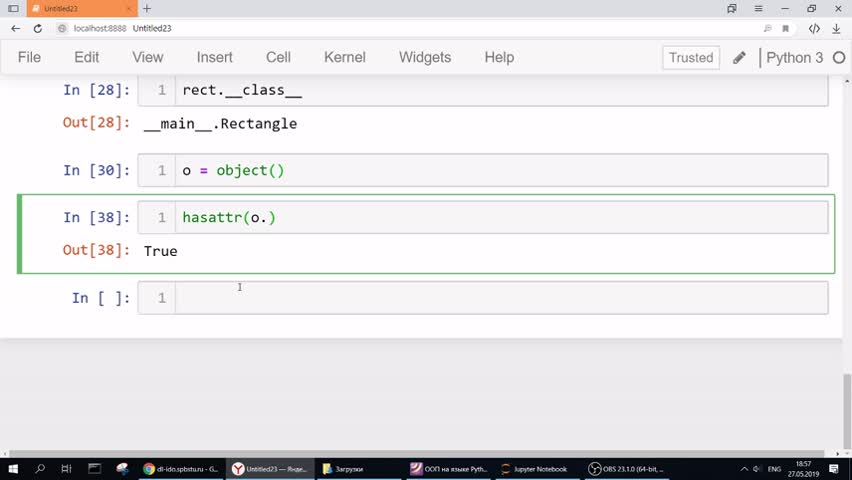Click inside the o = object() cell
This screenshot has width=852, height=480.
pyautogui.click(x=502, y=170)
